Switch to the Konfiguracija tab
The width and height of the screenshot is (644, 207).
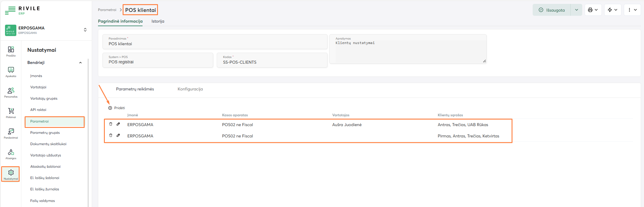(x=190, y=89)
